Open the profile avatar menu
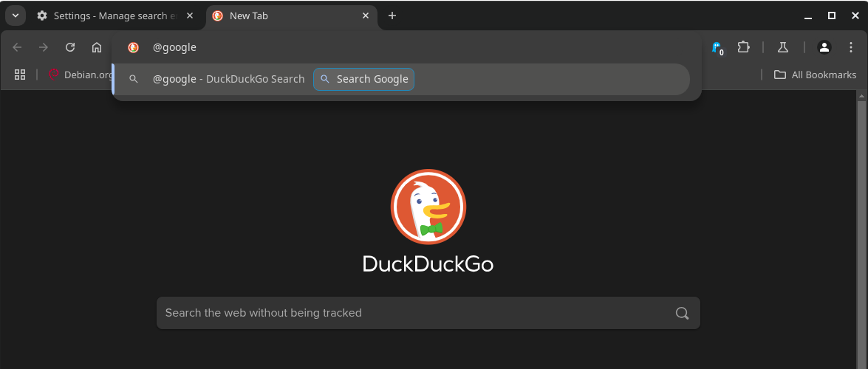 [x=824, y=47]
